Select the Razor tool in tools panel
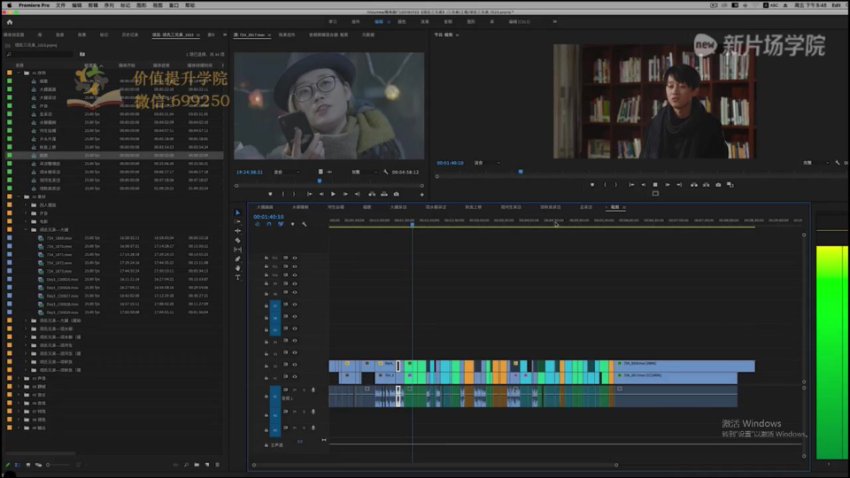This screenshot has height=478, width=850. coord(237,240)
